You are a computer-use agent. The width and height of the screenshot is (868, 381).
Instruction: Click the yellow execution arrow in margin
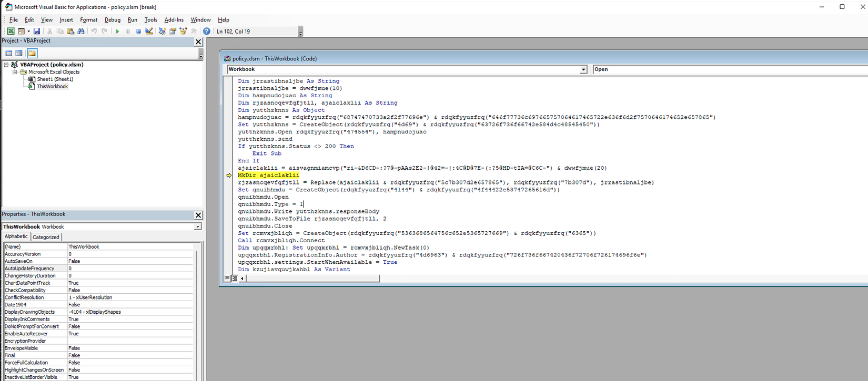(229, 176)
